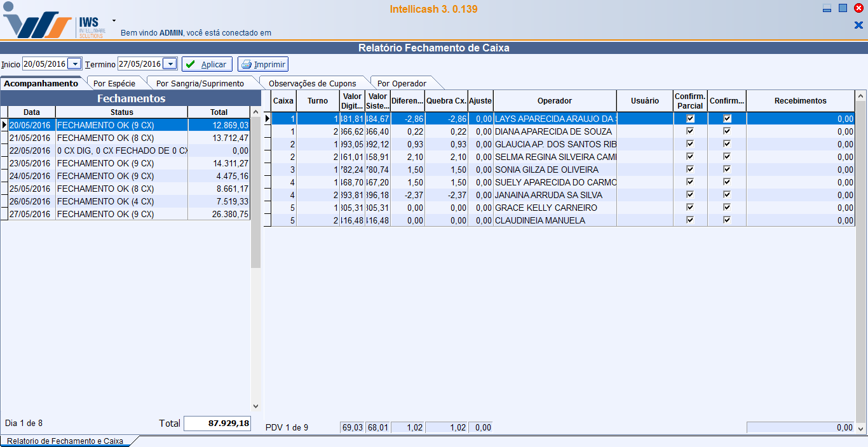Close the report with the blue X
The width and height of the screenshot is (868, 447).
858,25
